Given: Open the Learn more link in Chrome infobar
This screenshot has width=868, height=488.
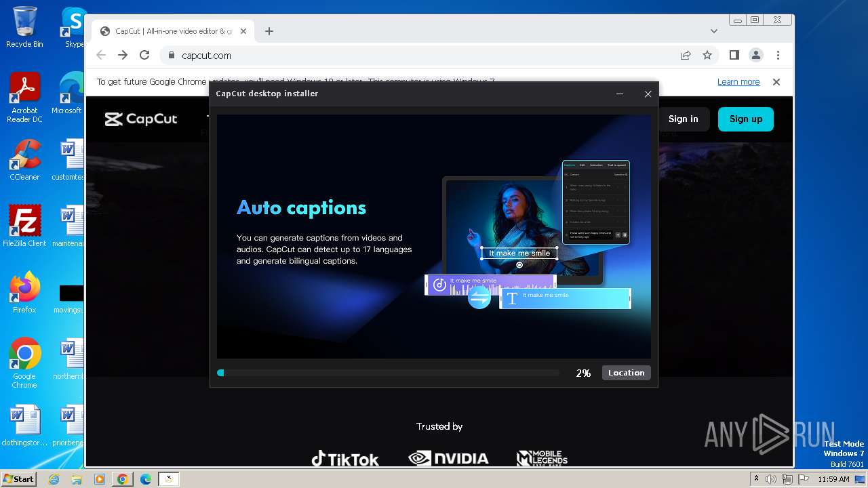Looking at the screenshot, I should 738,82.
